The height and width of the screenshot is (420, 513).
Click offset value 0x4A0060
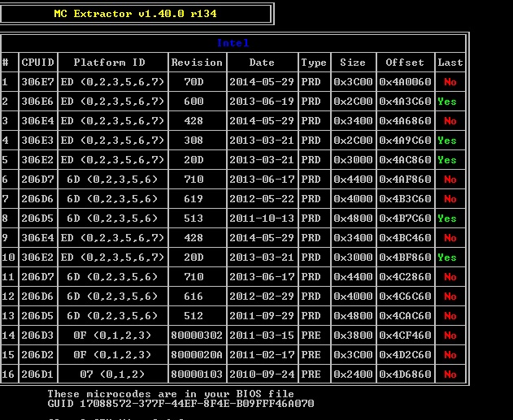(405, 82)
